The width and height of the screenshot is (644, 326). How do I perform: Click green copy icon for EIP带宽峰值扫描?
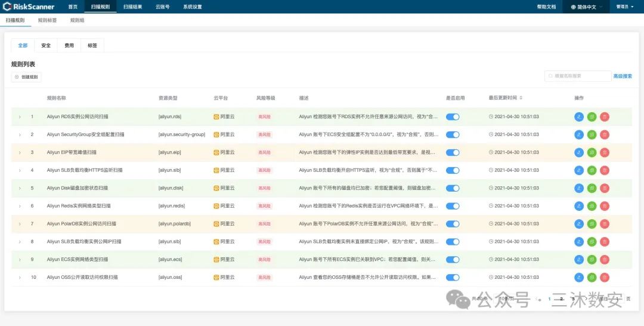click(x=592, y=152)
